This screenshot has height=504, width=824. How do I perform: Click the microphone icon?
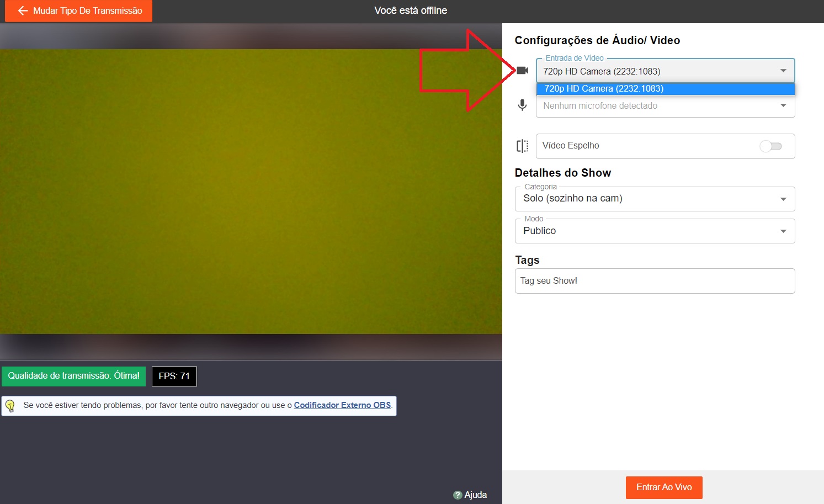tap(522, 105)
